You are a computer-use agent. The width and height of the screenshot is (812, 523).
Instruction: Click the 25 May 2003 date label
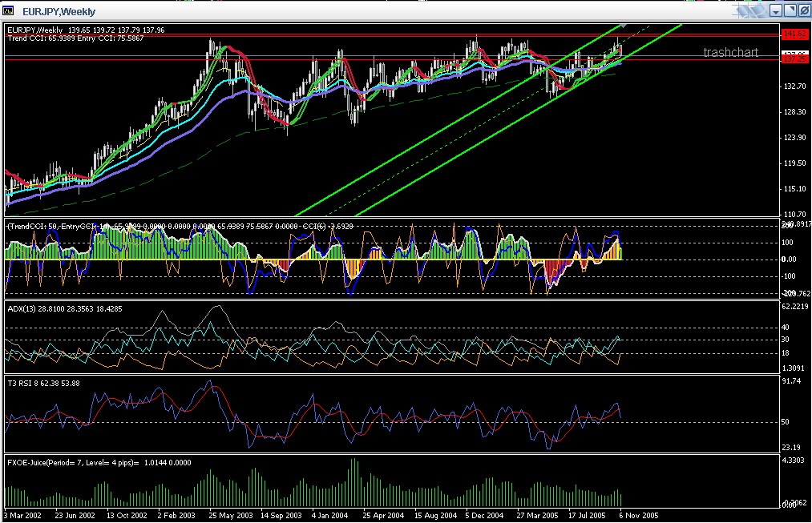pos(230,515)
